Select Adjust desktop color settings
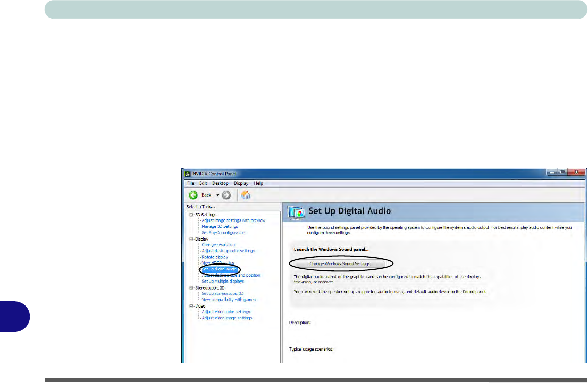 click(x=228, y=251)
